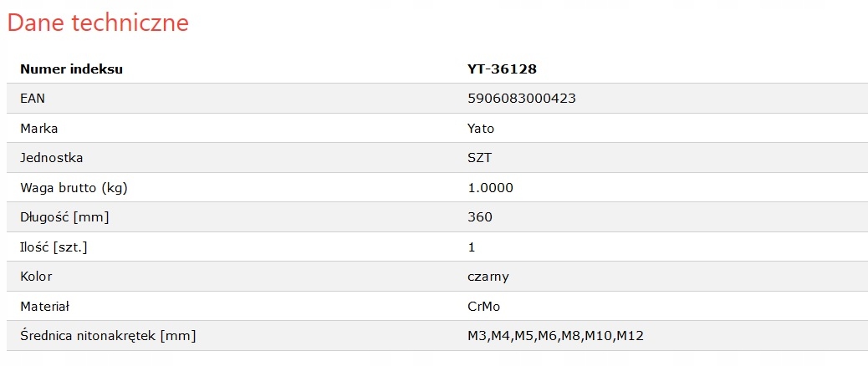Click the "Marka" row label
This screenshot has height=366, width=868.
coord(38,129)
